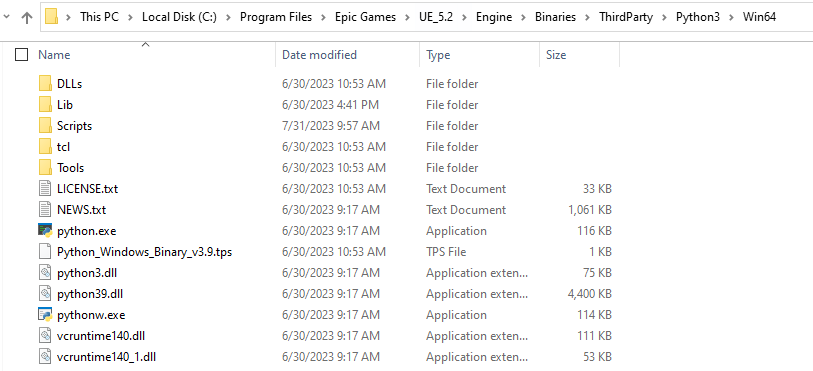Click the Up arrow navigation button

(x=26, y=17)
